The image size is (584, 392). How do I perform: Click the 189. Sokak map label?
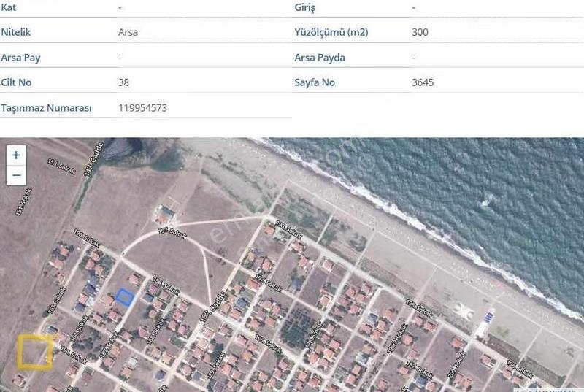216,366
